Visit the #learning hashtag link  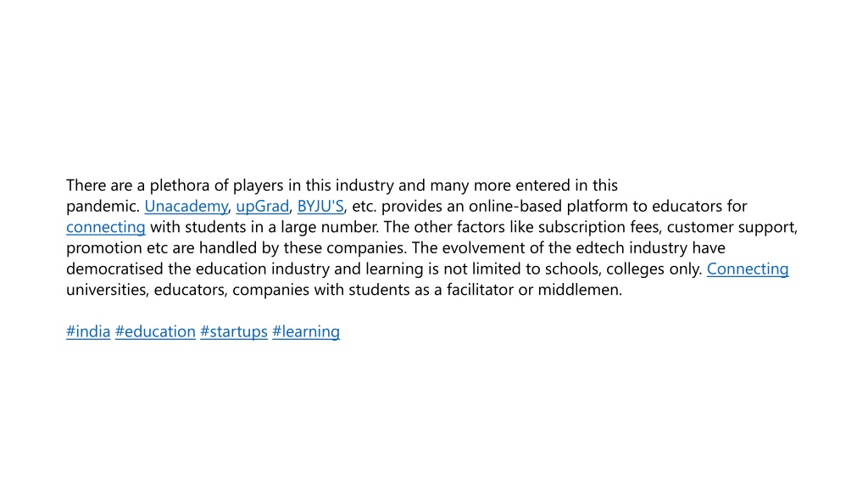pos(305,331)
